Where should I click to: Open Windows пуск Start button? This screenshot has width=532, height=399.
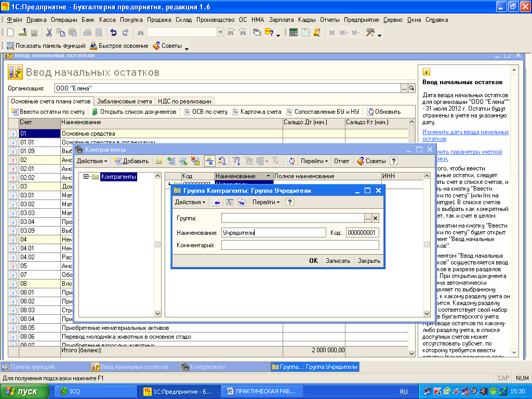(x=24, y=392)
